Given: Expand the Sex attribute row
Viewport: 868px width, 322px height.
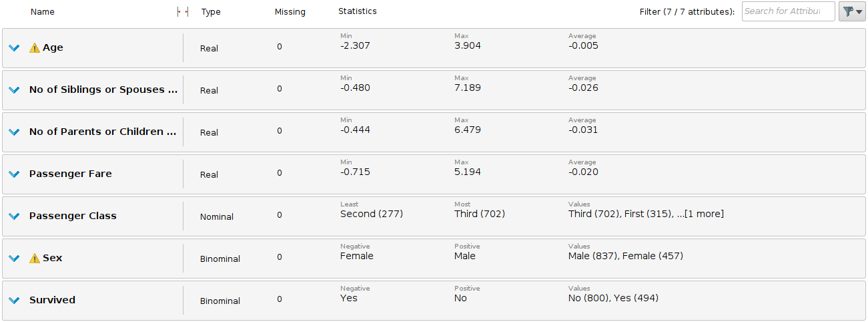Looking at the screenshot, I should pyautogui.click(x=14, y=259).
